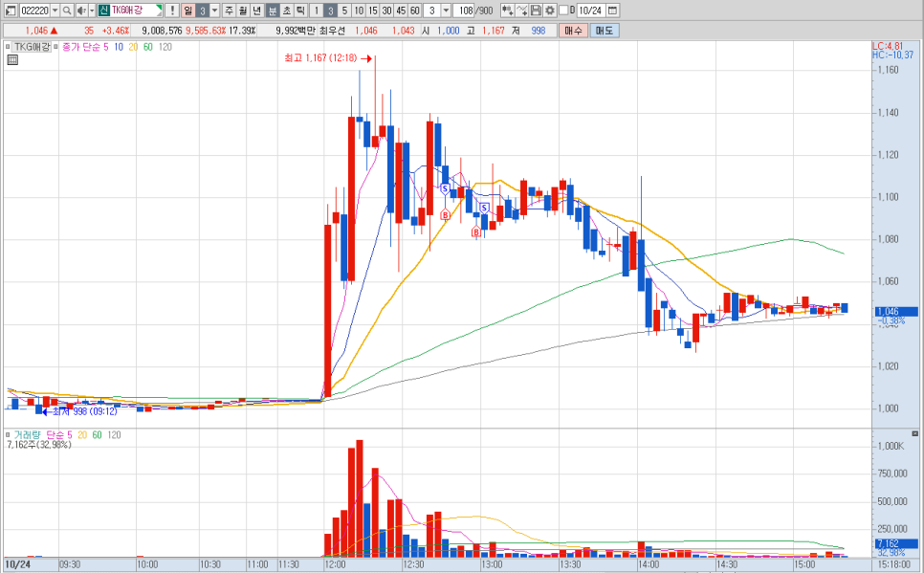This screenshot has height=573, width=924.
Task: Click the 9,008,576 volume figure in the info bar
Action: tap(162, 31)
